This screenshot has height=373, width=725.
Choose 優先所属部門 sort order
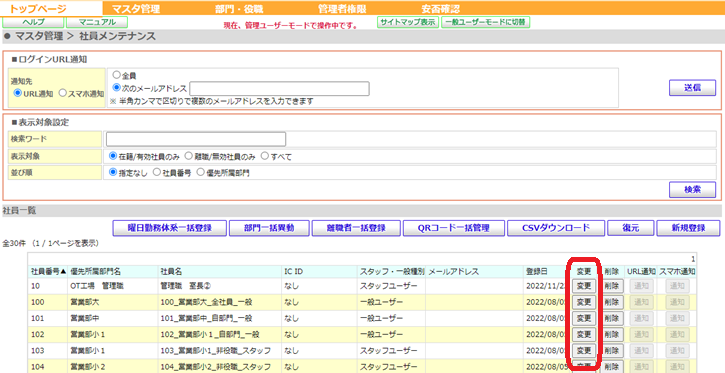(x=201, y=172)
